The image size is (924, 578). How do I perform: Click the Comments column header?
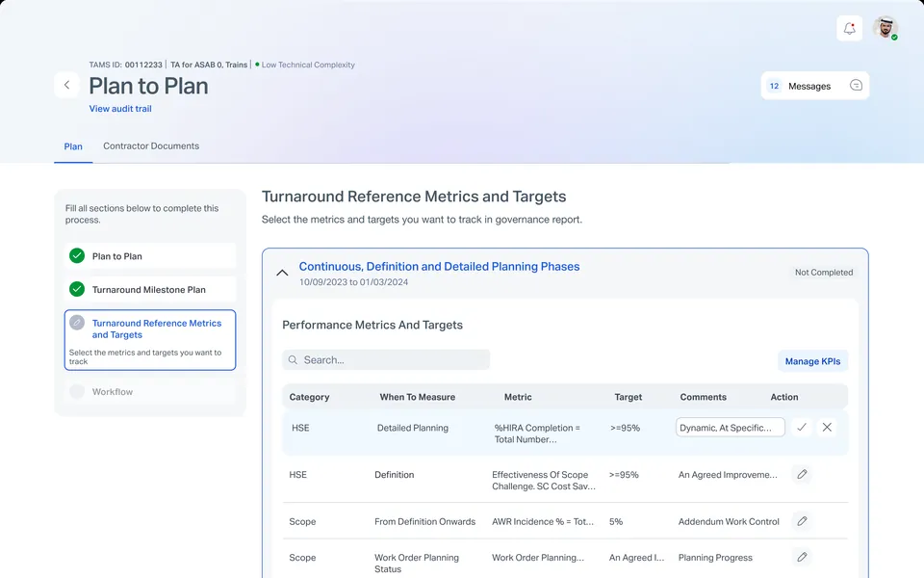click(x=703, y=397)
